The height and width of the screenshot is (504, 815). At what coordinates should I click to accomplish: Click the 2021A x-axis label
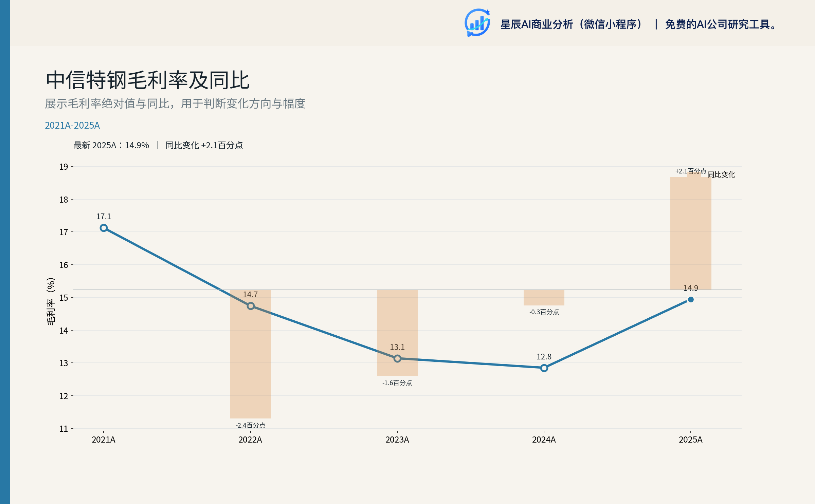104,440
